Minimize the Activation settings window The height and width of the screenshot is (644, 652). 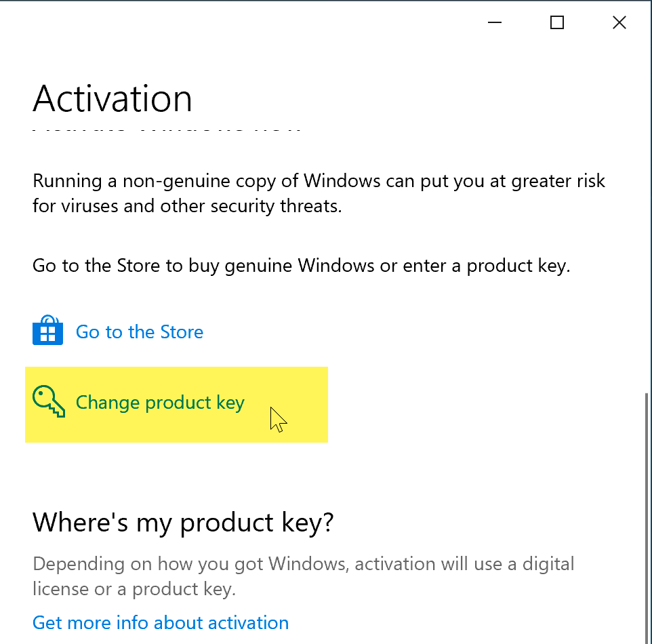(x=495, y=22)
